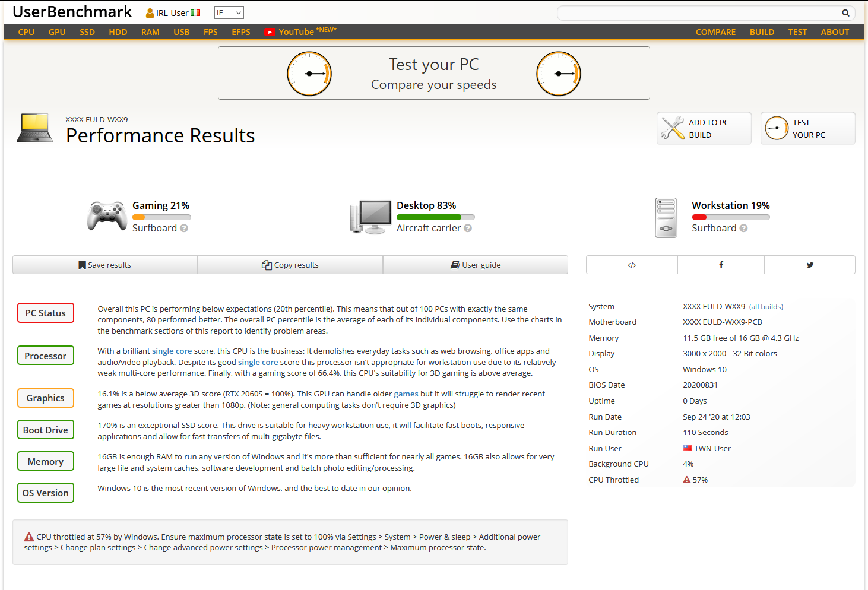The height and width of the screenshot is (590, 868).
Task: Click the left speedometer gauge in banner
Action: click(309, 74)
